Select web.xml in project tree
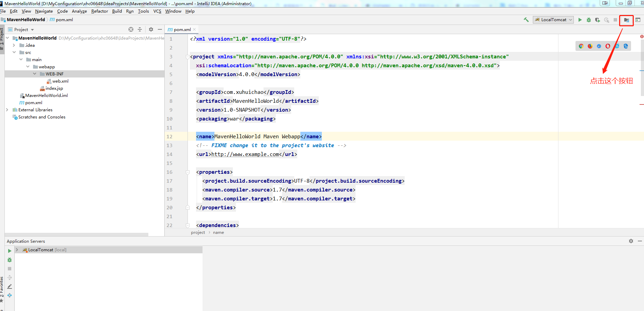 (60, 81)
